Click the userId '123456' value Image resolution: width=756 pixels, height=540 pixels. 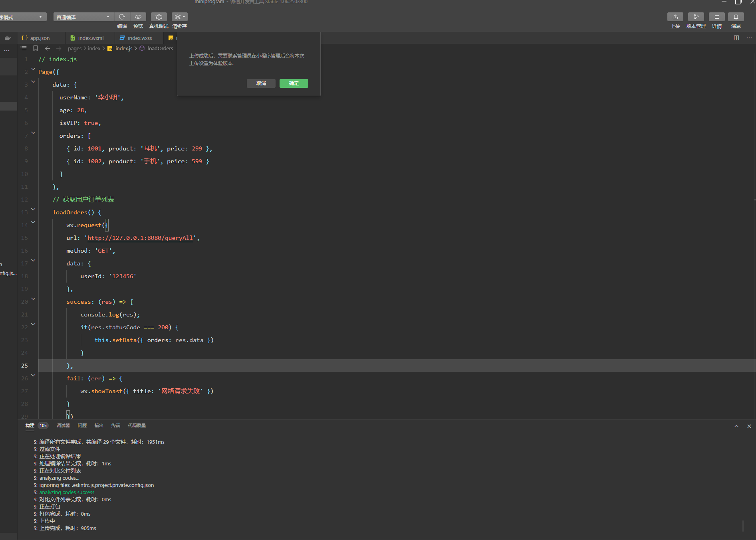123,276
